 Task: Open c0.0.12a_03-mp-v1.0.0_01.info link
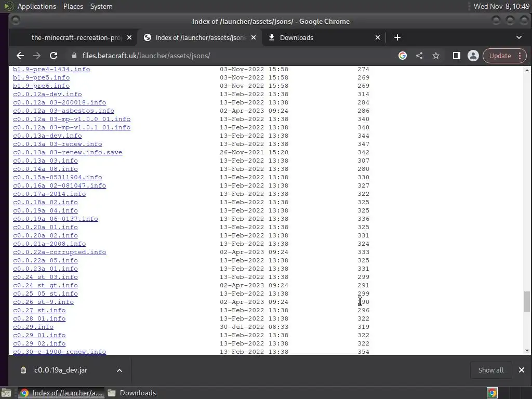pyautogui.click(x=72, y=119)
